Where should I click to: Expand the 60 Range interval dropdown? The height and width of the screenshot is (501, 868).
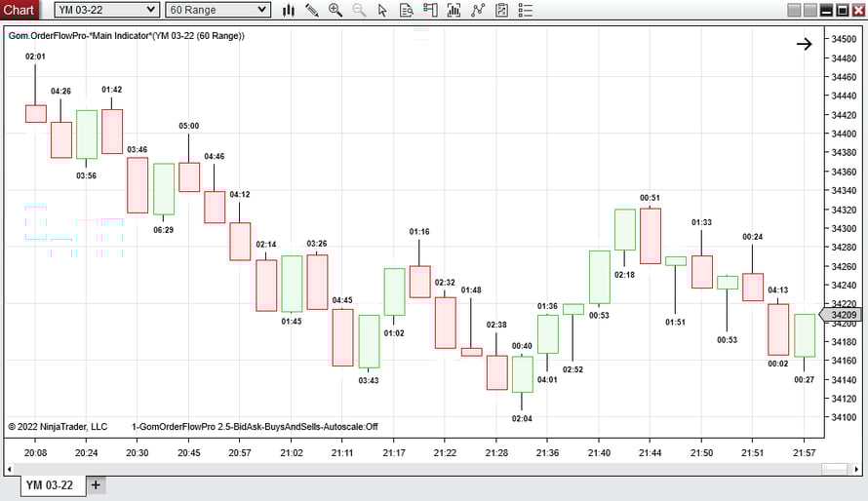click(x=217, y=10)
